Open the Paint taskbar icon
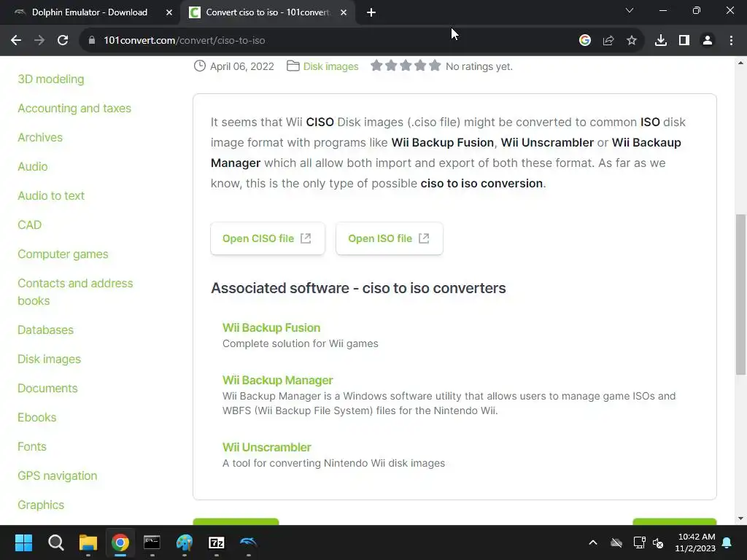Viewport: 747px width, 560px height. (x=185, y=542)
